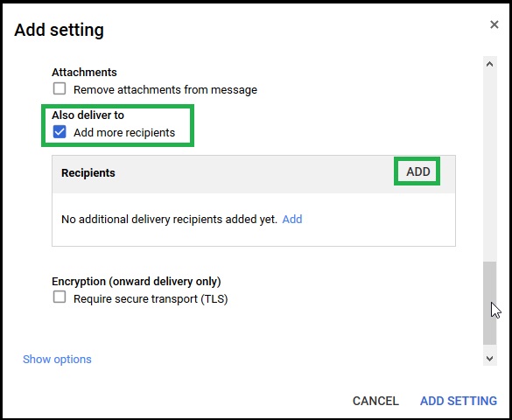The image size is (512, 420).
Task: Follow the blue Add link for recipients
Action: 292,219
